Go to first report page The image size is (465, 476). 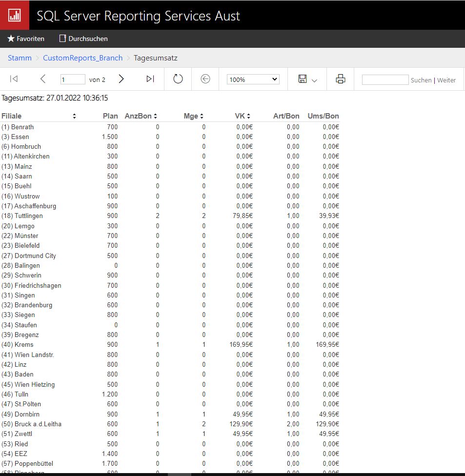(14, 79)
